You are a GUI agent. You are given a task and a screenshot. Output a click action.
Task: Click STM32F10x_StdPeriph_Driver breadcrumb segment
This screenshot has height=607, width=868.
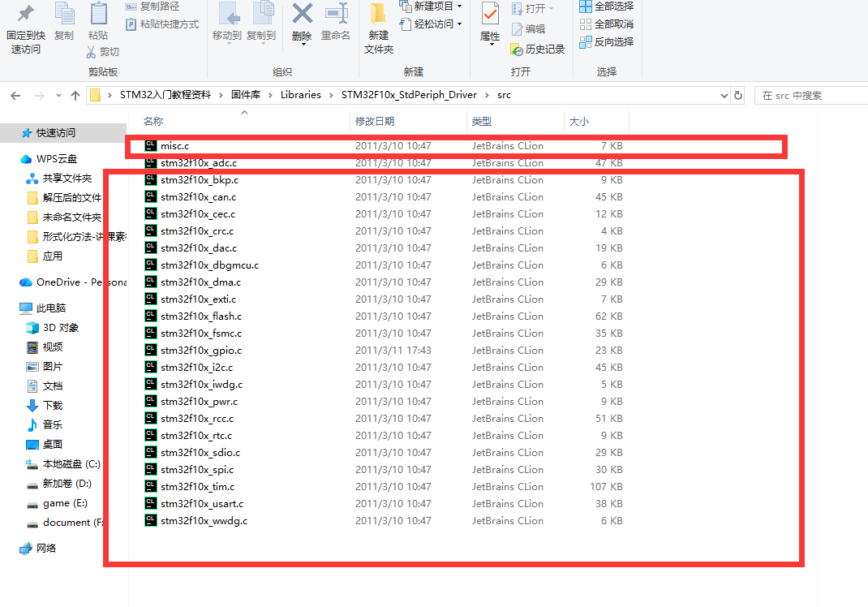[409, 95]
